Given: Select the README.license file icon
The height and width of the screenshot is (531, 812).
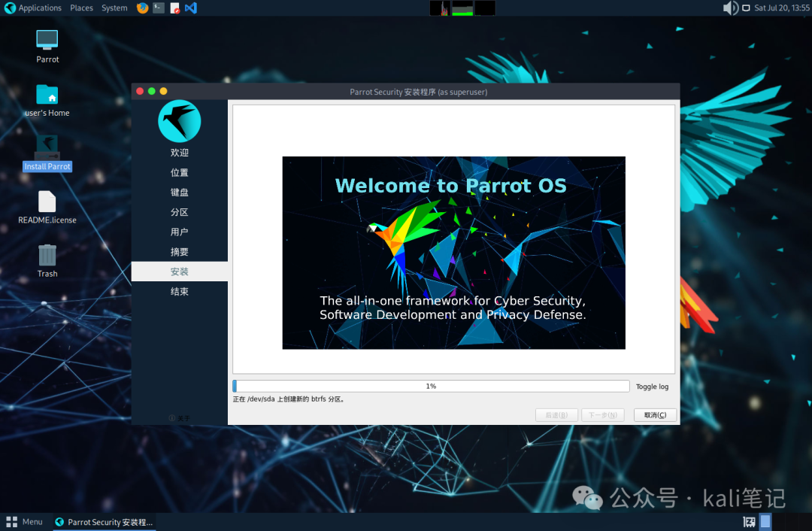Looking at the screenshot, I should [47, 202].
